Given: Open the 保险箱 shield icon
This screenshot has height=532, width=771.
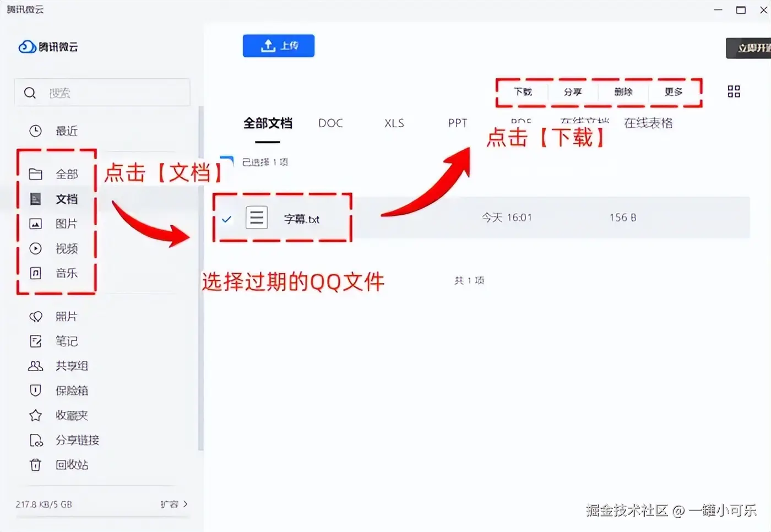Looking at the screenshot, I should click(35, 390).
